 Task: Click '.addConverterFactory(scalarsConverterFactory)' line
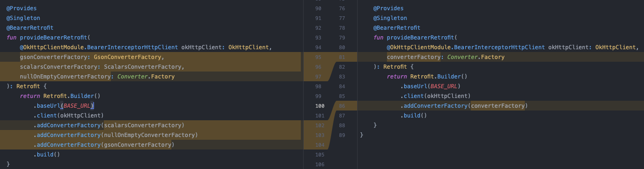point(108,125)
